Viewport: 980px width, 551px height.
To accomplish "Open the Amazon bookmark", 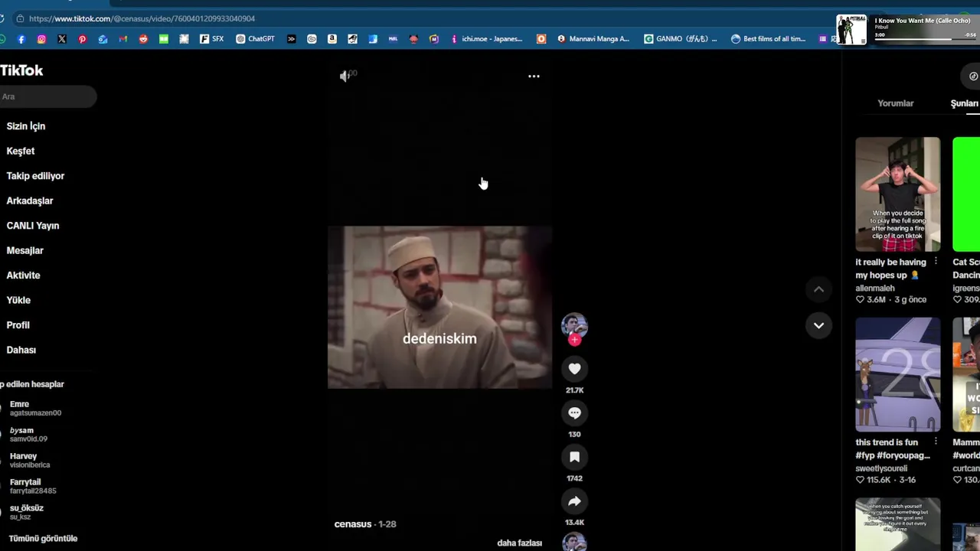I will click(x=332, y=39).
